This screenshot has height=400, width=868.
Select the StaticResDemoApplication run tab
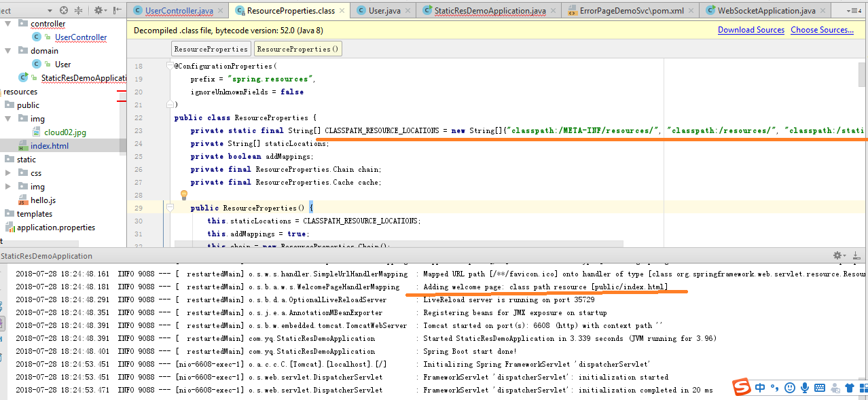46,256
